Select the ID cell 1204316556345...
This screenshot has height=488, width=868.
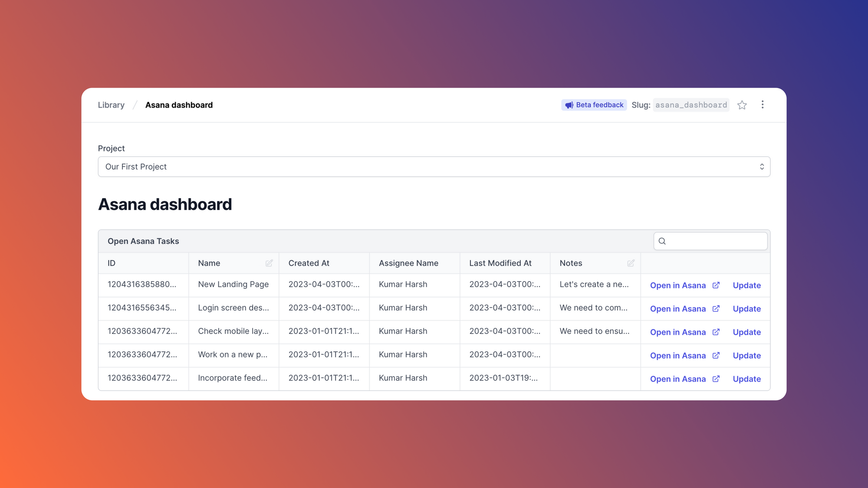pos(143,308)
